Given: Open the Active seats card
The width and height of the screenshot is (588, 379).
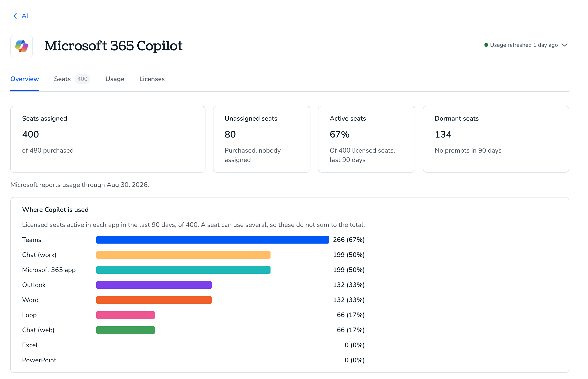Looking at the screenshot, I should pos(367,139).
